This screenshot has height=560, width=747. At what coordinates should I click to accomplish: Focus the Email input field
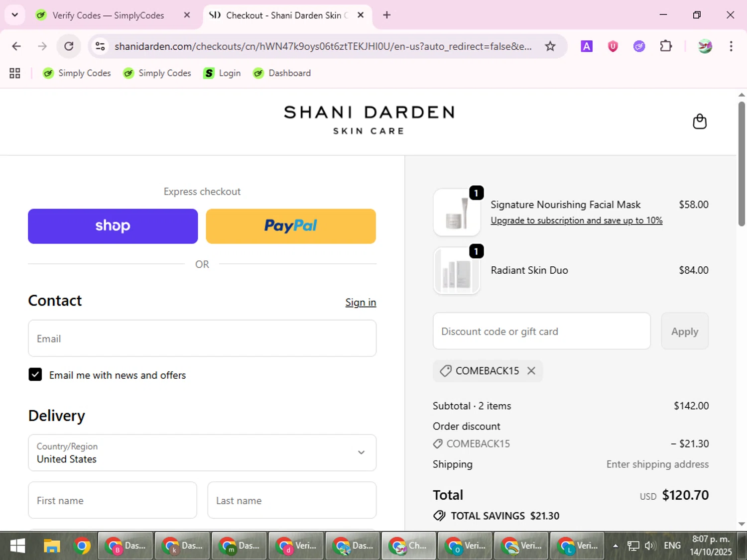click(202, 338)
